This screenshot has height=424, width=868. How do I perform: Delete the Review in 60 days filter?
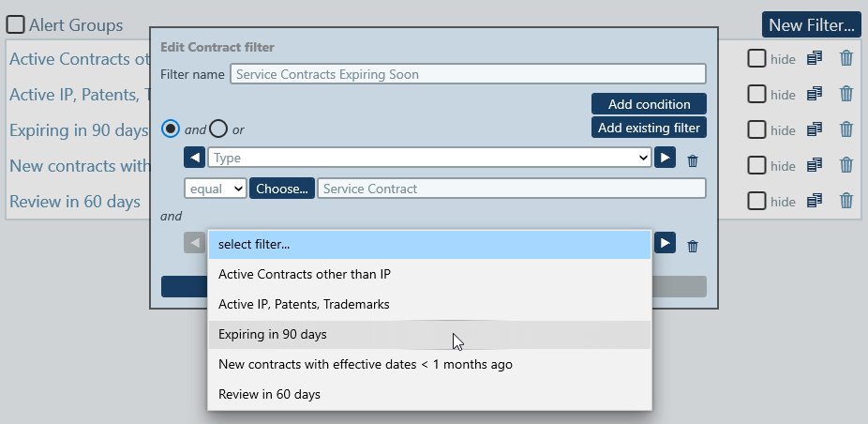[x=846, y=201]
